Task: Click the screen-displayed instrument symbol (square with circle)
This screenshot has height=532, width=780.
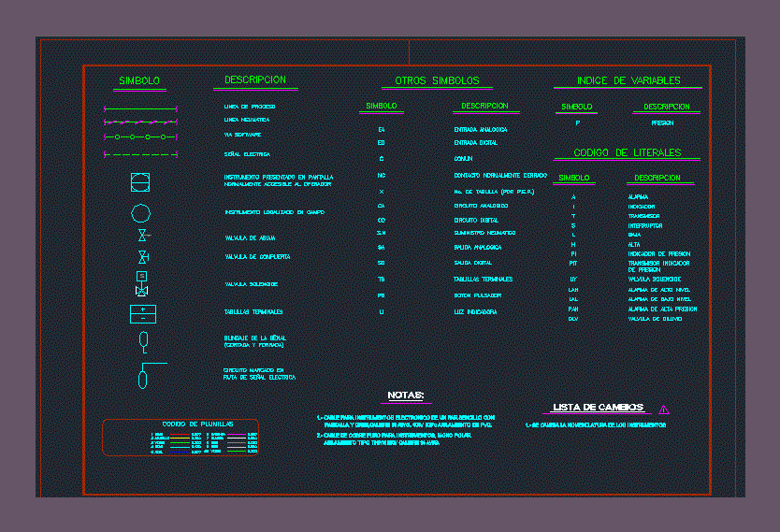Action: point(141,180)
